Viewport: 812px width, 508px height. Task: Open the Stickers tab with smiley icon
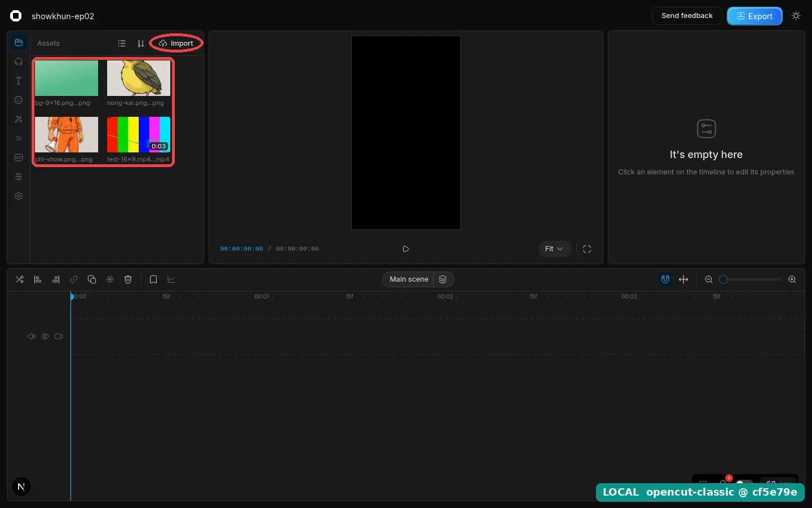point(19,100)
